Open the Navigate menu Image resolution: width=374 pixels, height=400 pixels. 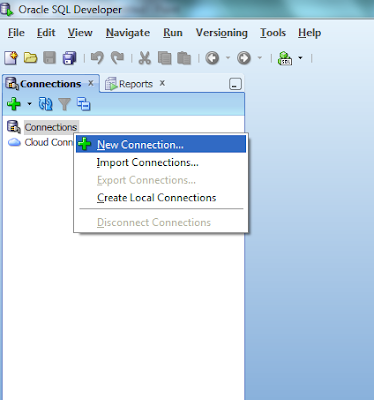pos(128,33)
